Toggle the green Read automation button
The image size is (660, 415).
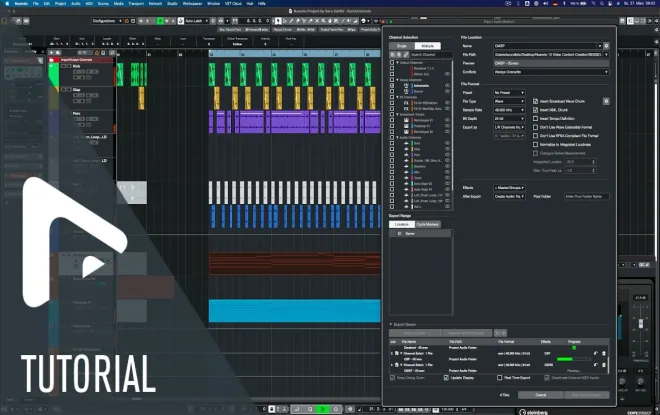(160, 21)
